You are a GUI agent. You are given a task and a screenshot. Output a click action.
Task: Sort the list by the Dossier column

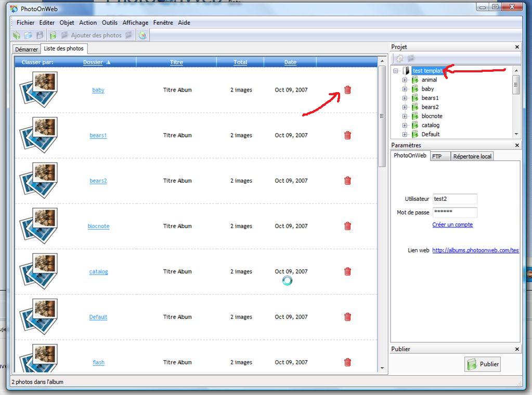pos(93,62)
